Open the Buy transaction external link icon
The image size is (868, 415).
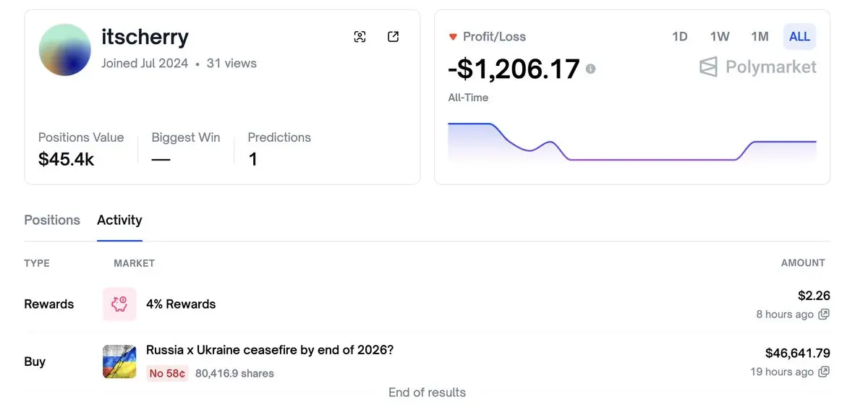(824, 372)
